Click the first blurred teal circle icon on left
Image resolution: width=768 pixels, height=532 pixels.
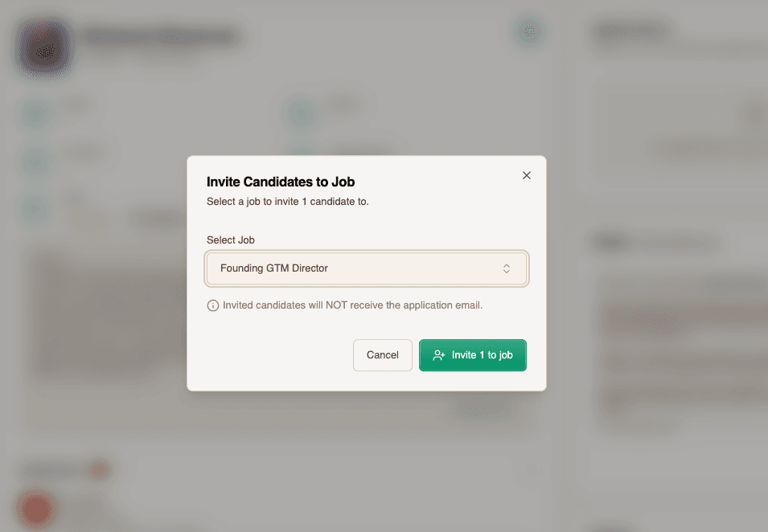[x=35, y=113]
